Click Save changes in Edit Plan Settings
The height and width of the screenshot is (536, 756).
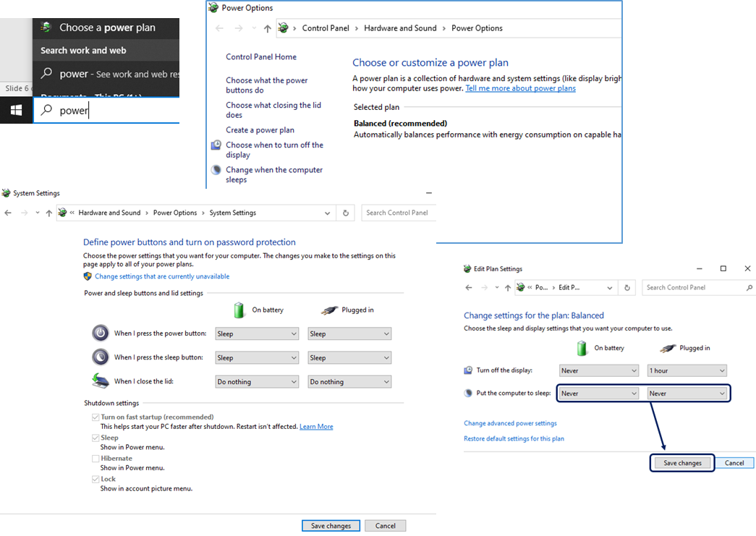[x=682, y=463]
